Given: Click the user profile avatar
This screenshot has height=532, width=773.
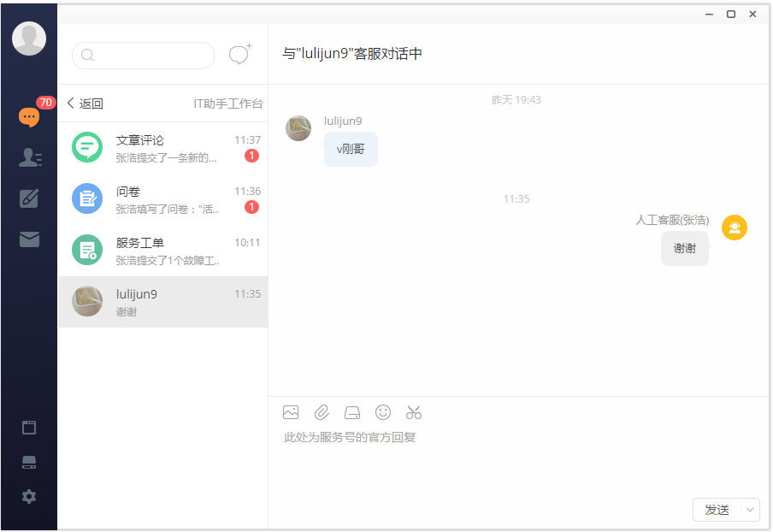Looking at the screenshot, I should click(x=29, y=38).
